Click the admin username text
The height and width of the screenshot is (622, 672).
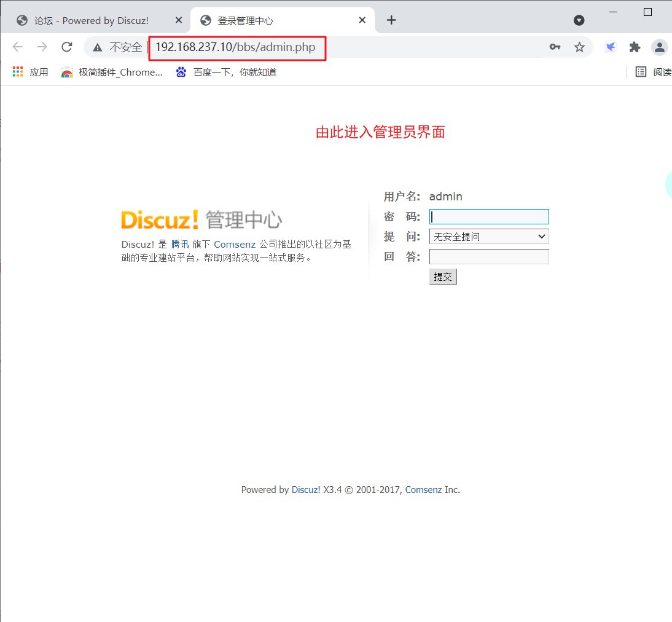(446, 197)
